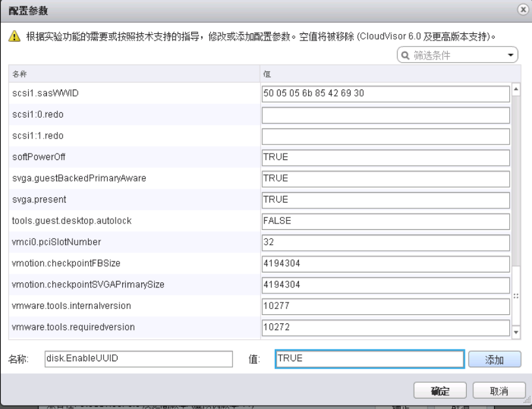
Task: Edit vmotion.checkpointSVGAPrimarySize value field
Action: click(x=385, y=285)
